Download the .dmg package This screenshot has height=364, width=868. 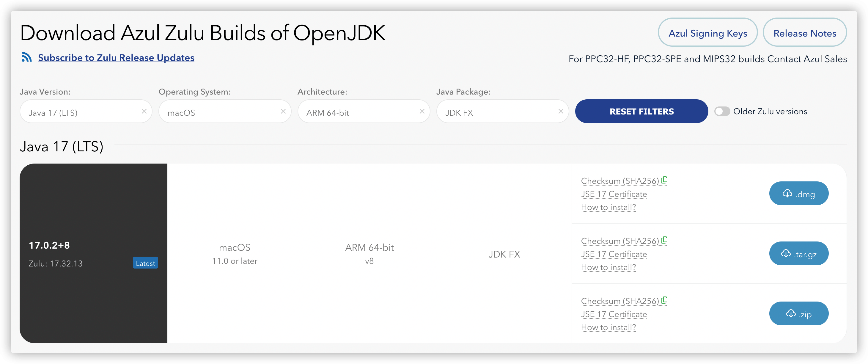pyautogui.click(x=798, y=194)
